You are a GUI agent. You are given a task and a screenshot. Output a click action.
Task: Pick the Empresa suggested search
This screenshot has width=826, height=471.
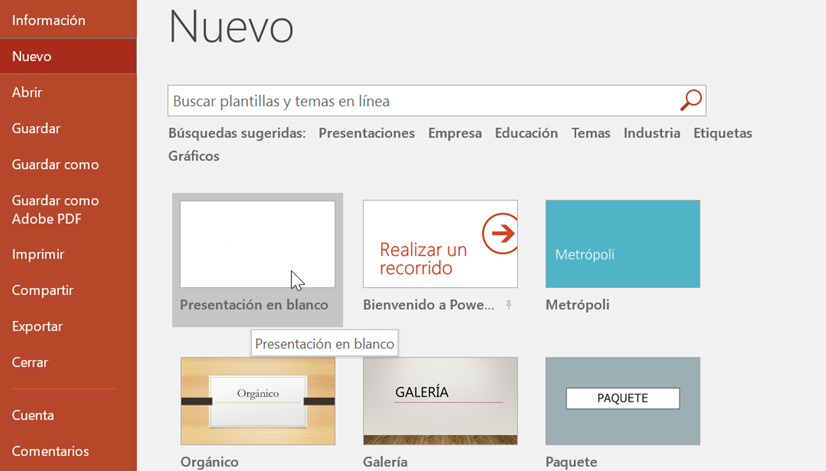(455, 133)
